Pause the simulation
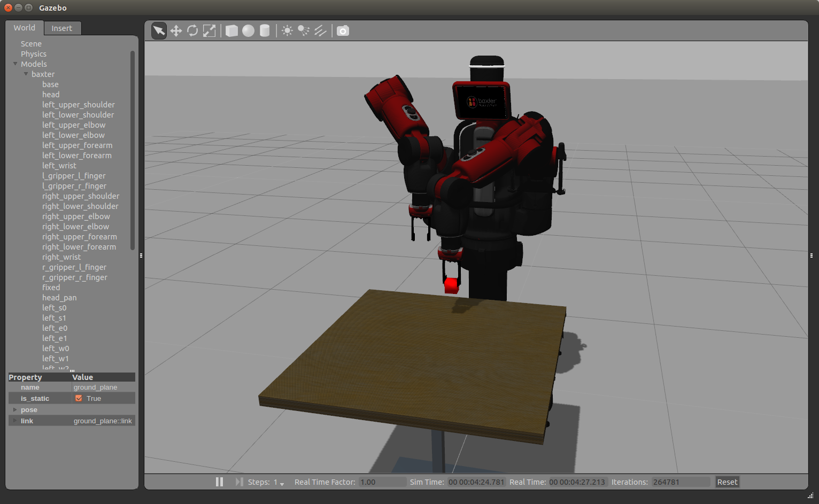Screen dimensions: 819x504 219,482
